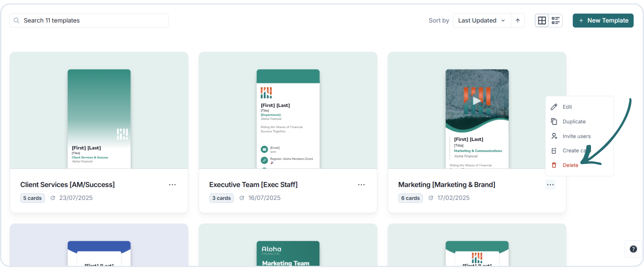
Task: Click plus icon in New Template button
Action: [581, 20]
